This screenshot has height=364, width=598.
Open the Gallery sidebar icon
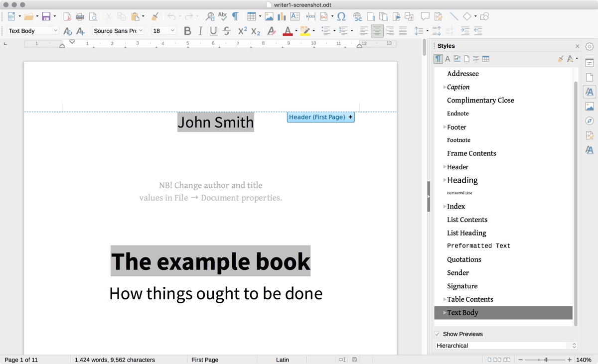tap(590, 107)
